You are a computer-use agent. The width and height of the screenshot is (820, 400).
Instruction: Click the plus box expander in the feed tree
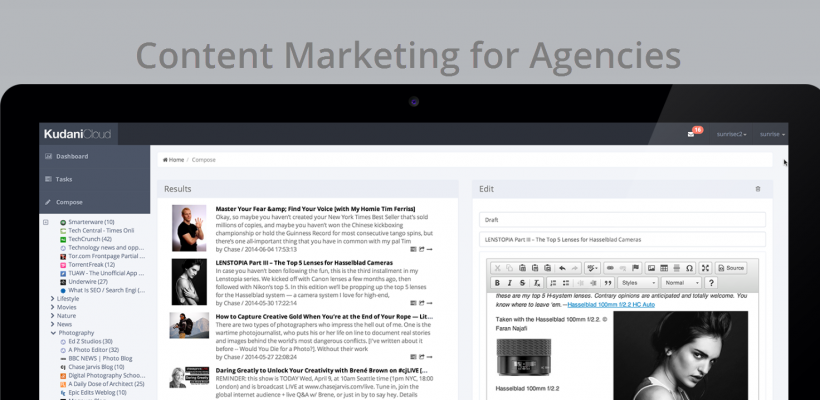pos(45,222)
